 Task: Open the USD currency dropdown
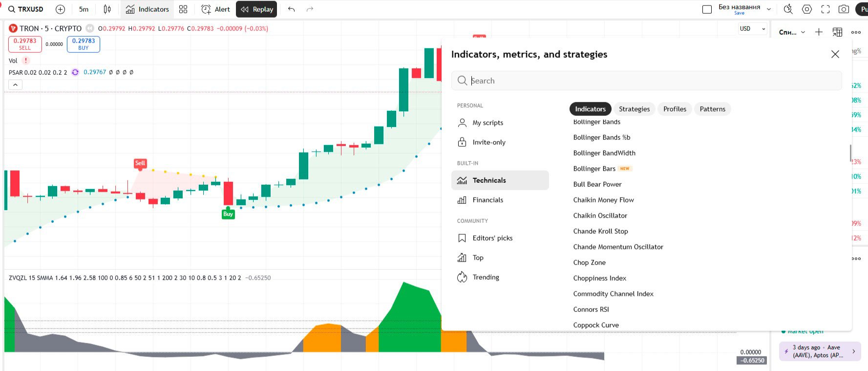(752, 29)
